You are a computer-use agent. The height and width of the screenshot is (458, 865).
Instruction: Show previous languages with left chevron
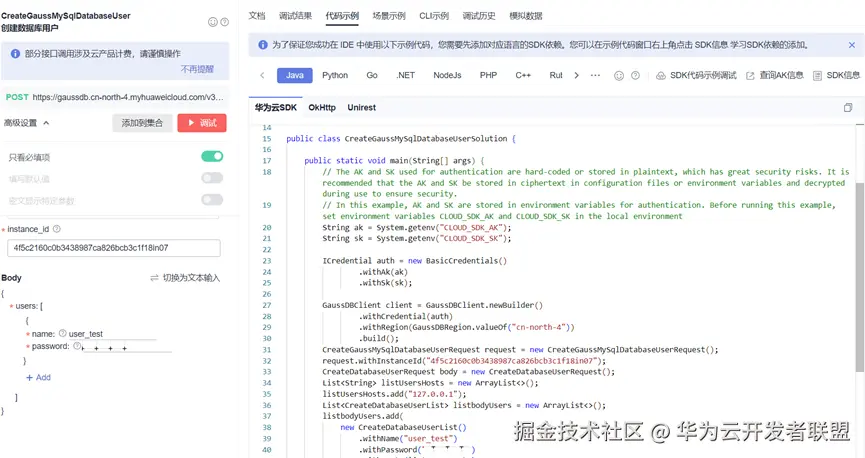pos(262,76)
